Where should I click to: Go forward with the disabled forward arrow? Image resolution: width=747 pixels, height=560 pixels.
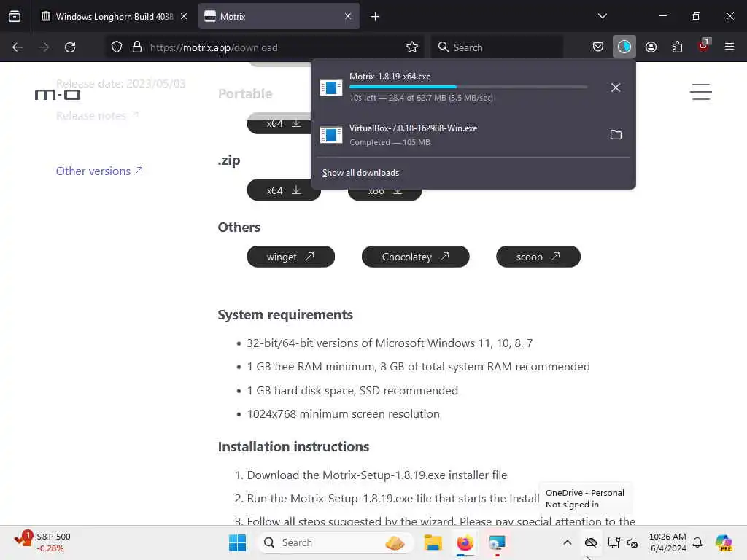point(44,47)
